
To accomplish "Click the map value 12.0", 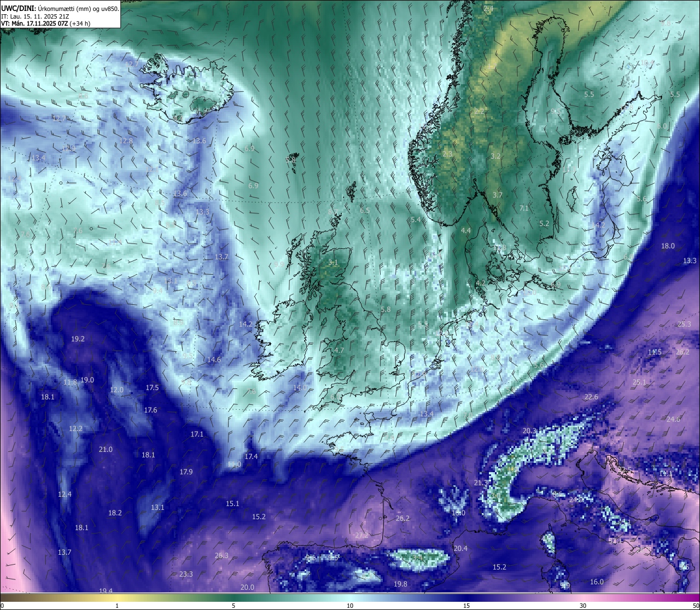I will [116, 390].
